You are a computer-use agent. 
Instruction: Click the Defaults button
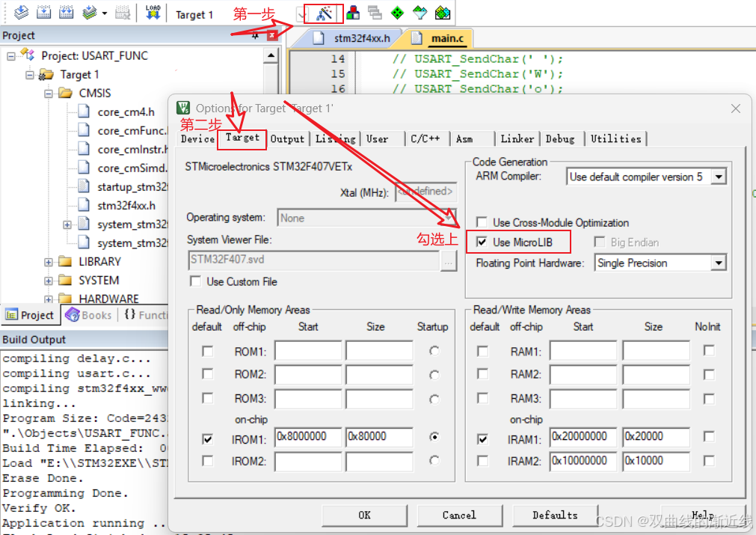tap(555, 516)
